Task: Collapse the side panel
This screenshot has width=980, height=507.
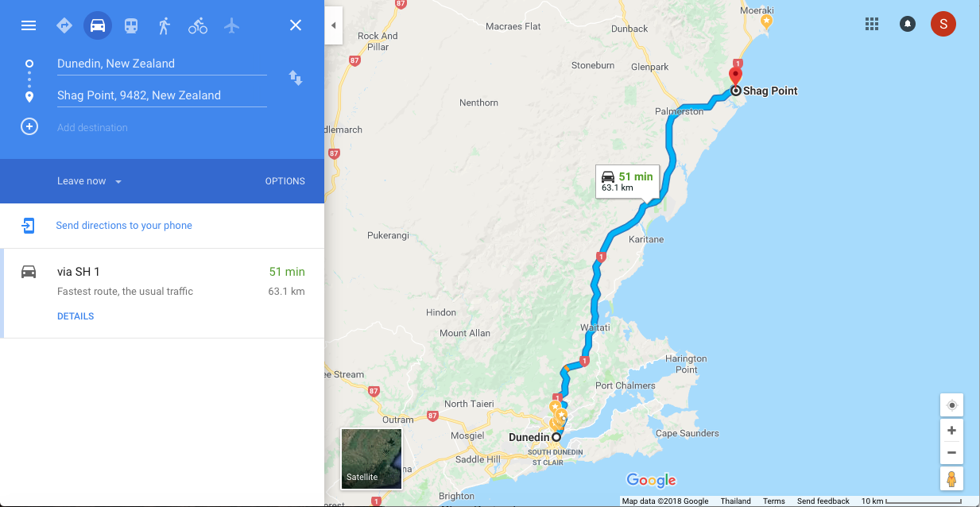Action: 334,25
